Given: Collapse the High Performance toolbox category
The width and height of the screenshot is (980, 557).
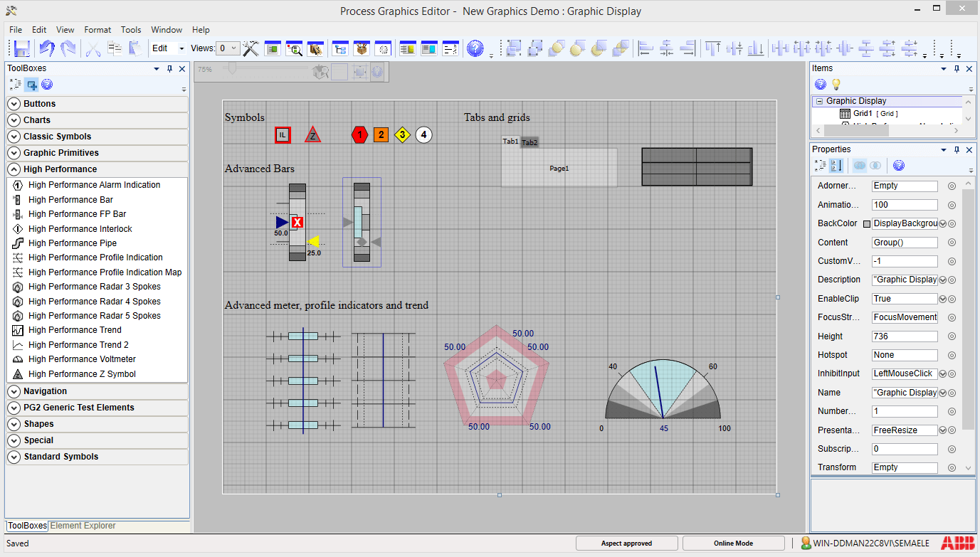Looking at the screenshot, I should coord(14,169).
